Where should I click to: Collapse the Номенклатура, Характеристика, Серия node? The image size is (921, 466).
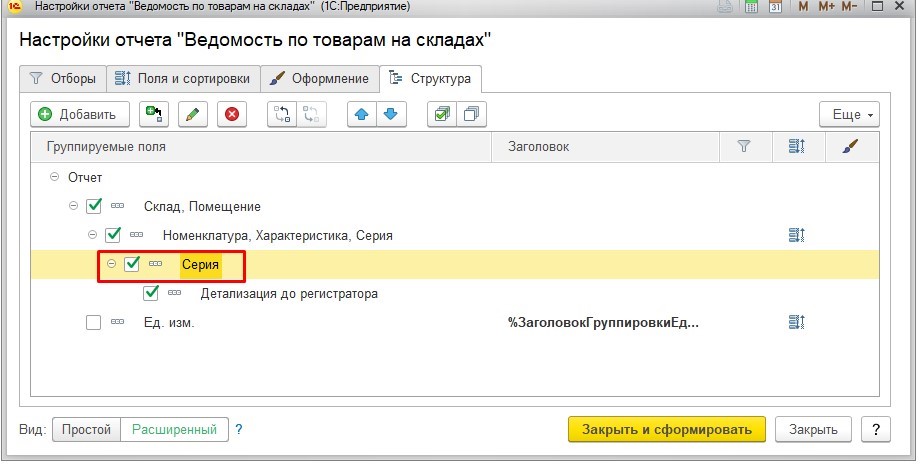93,236
